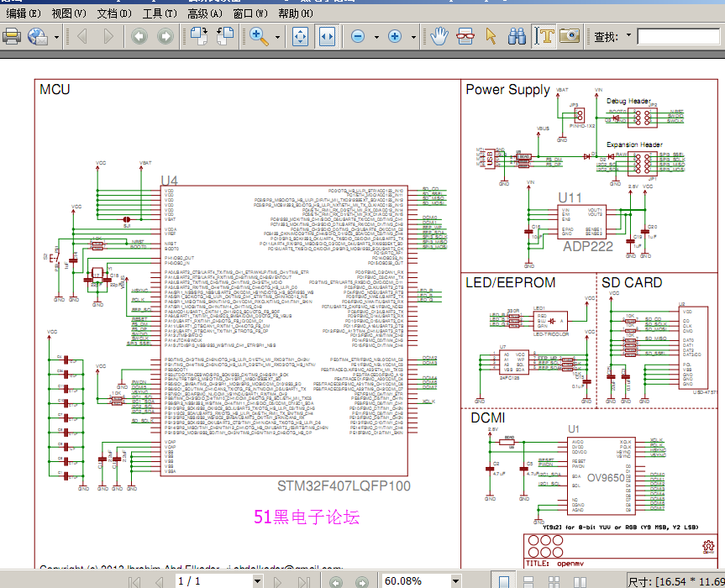Click status bar back view button
The image size is (725, 588).
tap(336, 582)
